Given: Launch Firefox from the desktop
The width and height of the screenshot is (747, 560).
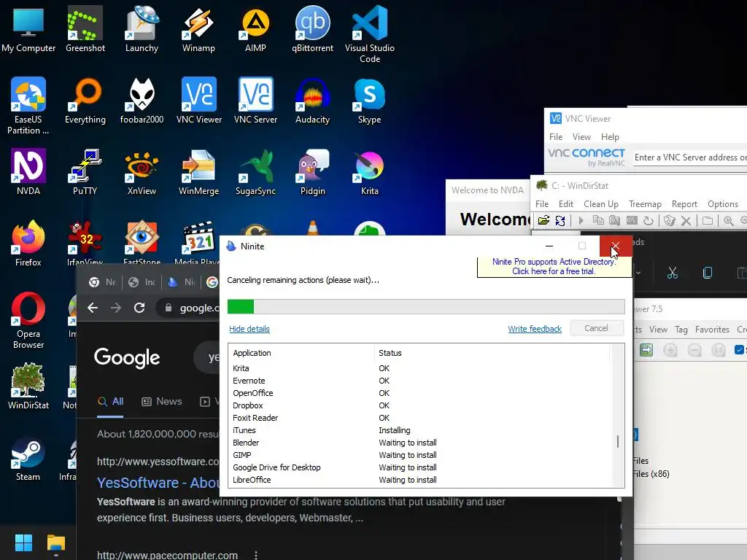Looking at the screenshot, I should [x=28, y=244].
